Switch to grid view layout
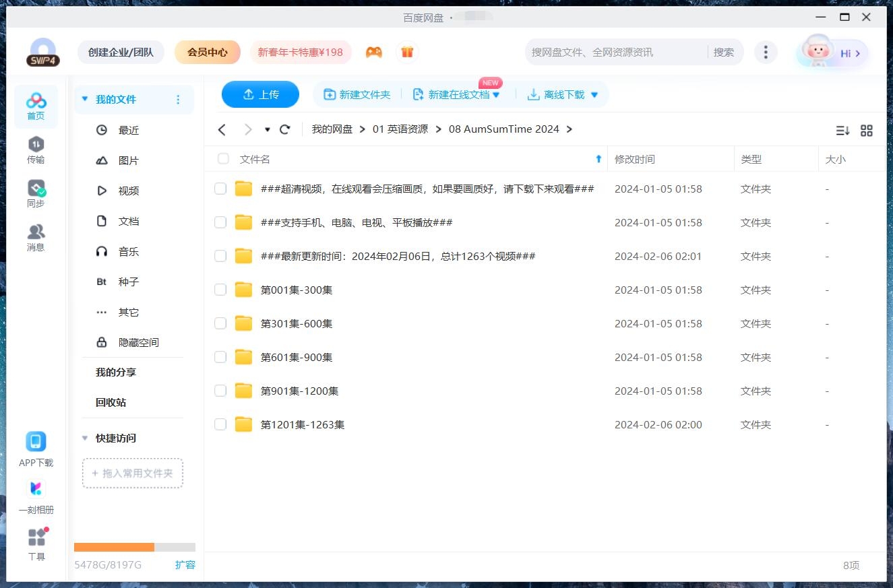This screenshot has height=588, width=893. click(867, 131)
